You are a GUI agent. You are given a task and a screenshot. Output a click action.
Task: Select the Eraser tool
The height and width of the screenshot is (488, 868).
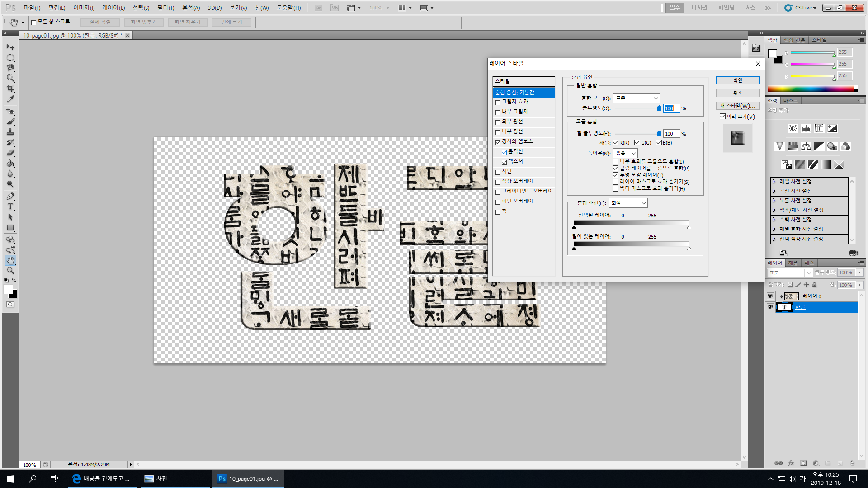point(10,153)
